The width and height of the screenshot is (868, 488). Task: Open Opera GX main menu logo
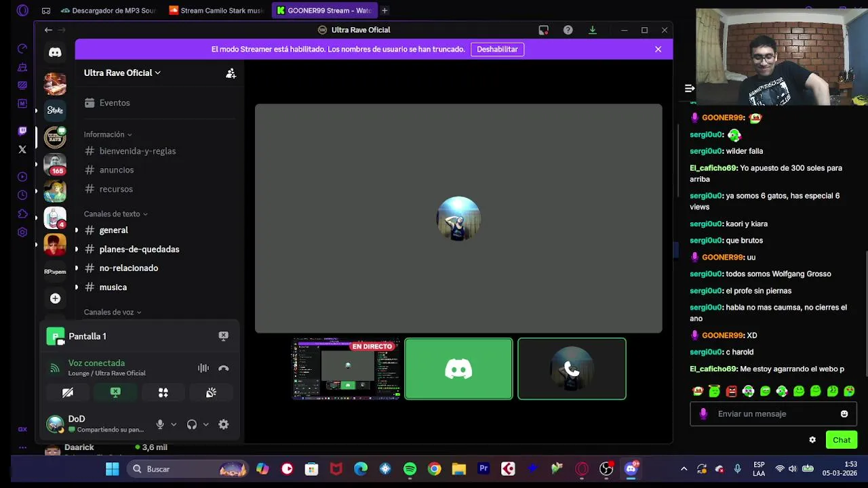click(22, 10)
